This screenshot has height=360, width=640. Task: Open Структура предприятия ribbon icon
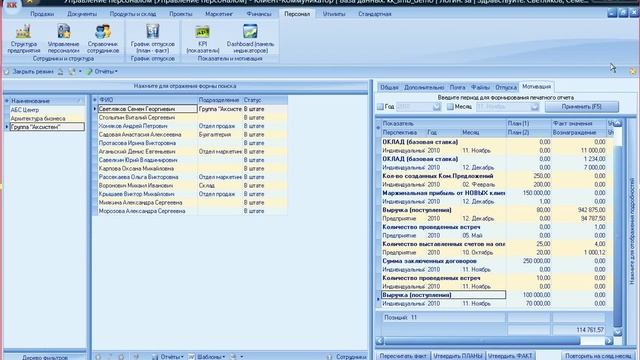pos(24,39)
